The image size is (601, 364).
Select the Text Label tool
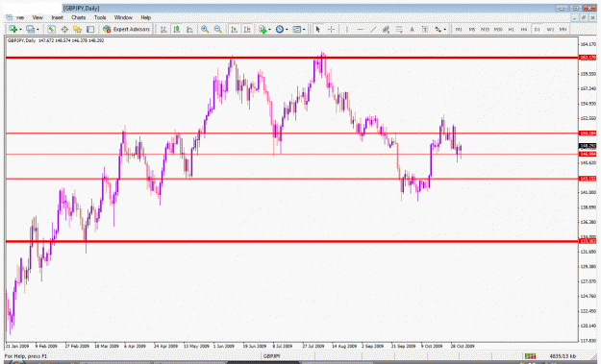425,29
